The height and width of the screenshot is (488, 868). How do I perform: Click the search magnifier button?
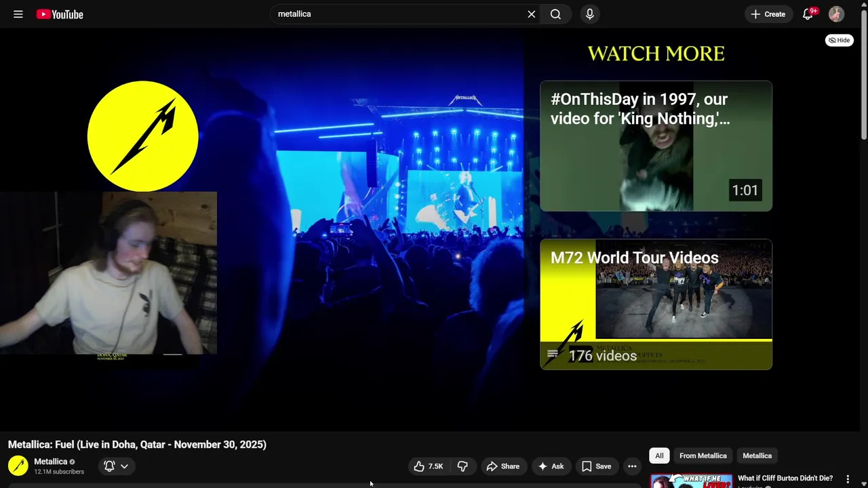click(x=555, y=14)
